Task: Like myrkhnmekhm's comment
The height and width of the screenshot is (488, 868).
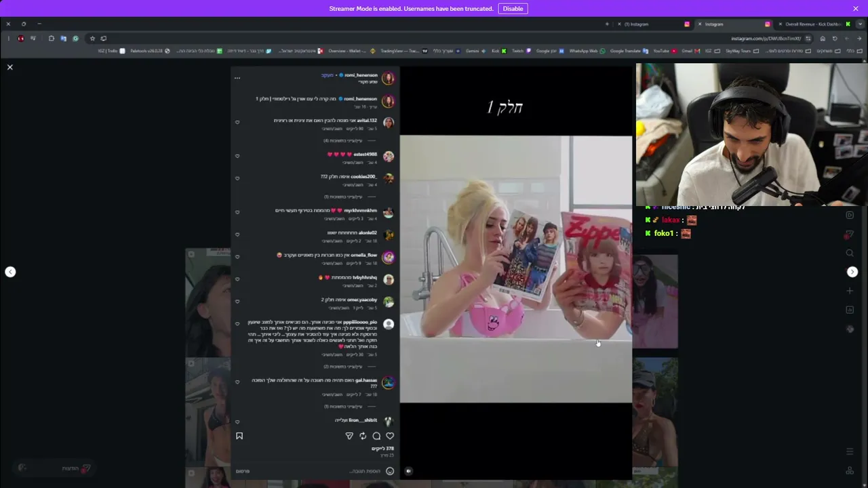Action: (x=237, y=212)
